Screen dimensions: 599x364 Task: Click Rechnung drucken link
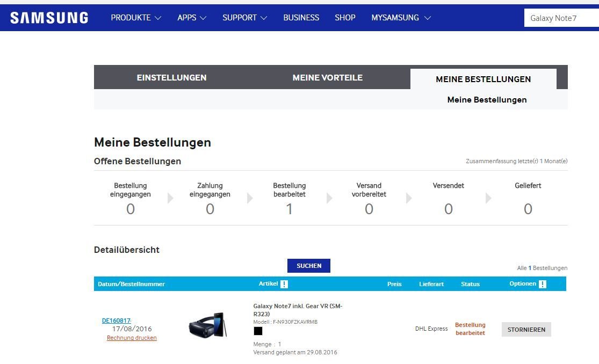[132, 338]
